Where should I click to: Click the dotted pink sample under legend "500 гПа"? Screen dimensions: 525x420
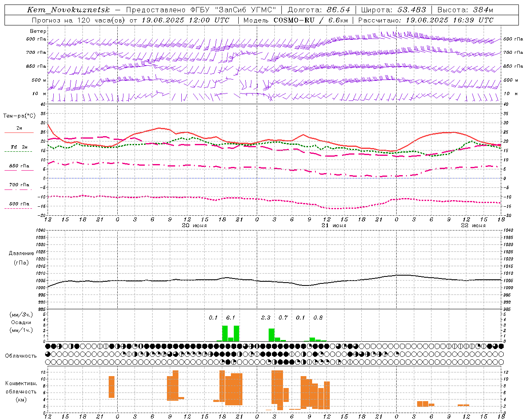click(18, 208)
